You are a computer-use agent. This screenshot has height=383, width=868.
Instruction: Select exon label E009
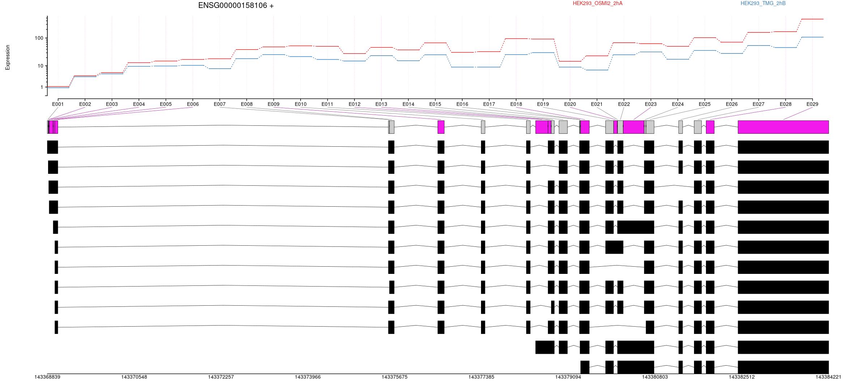(x=273, y=104)
